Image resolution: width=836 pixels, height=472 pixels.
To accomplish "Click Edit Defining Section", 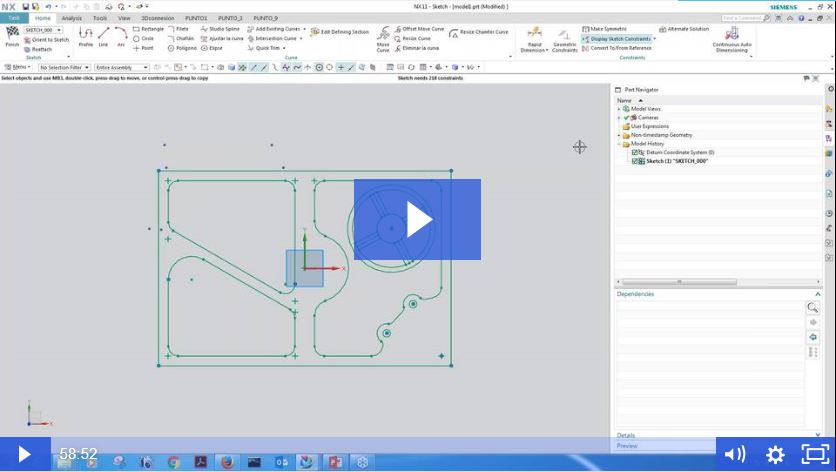I will pos(340,32).
